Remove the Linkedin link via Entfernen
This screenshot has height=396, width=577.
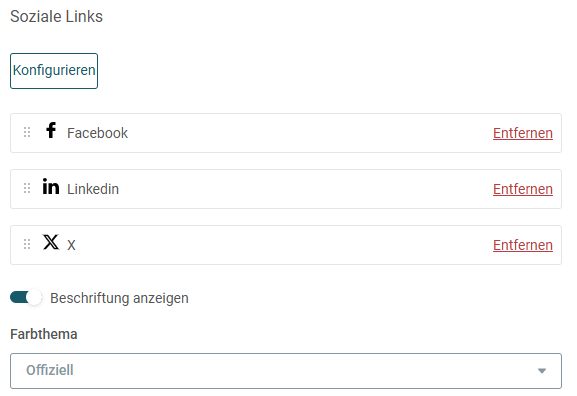point(523,189)
